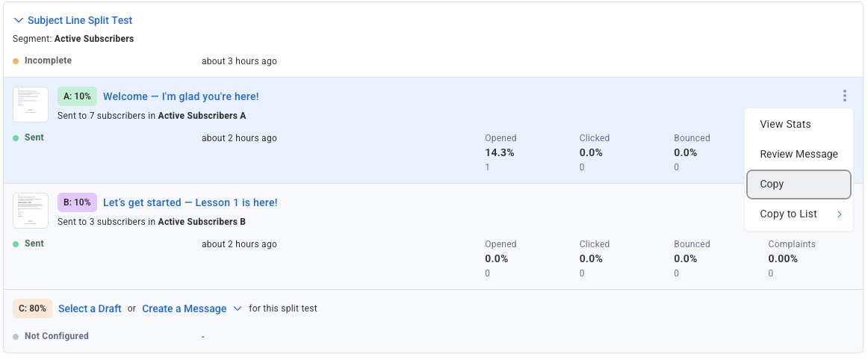Click the purple B: 10% badge
Screen dimensions: 868x363
77,202
